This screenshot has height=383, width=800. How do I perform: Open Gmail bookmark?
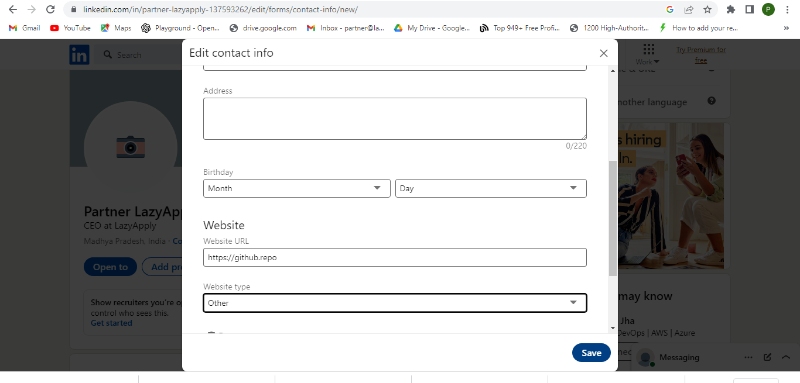click(x=24, y=28)
